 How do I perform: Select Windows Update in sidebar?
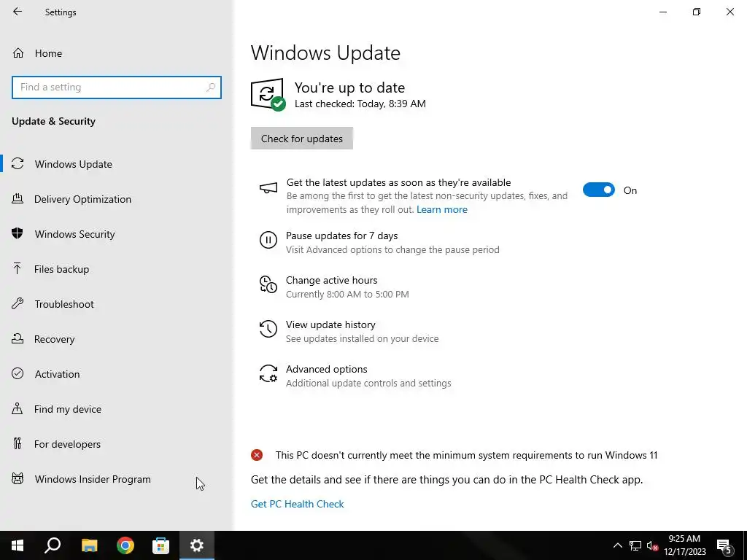tap(74, 164)
